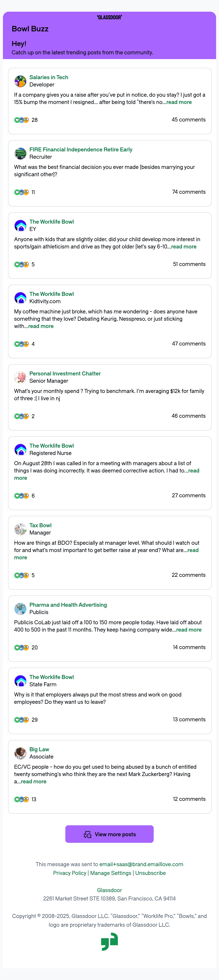Click the FIRE Financial Independence bowl avatar
219x980 pixels.
(20, 153)
